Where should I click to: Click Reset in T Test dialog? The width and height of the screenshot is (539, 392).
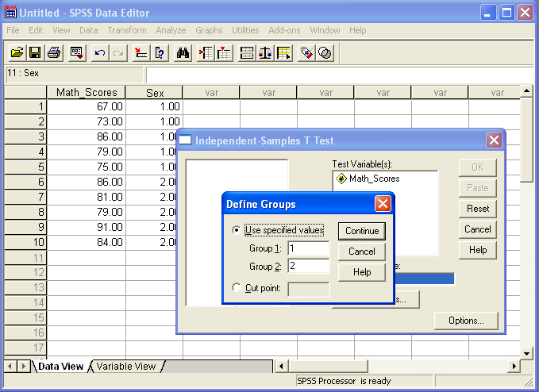[478, 209]
